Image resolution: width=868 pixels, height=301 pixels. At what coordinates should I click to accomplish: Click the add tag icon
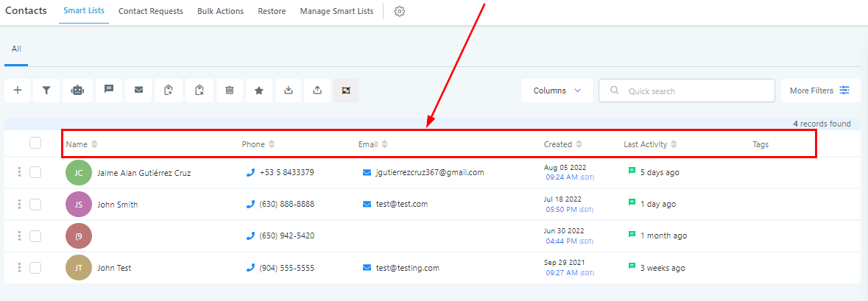tap(169, 91)
